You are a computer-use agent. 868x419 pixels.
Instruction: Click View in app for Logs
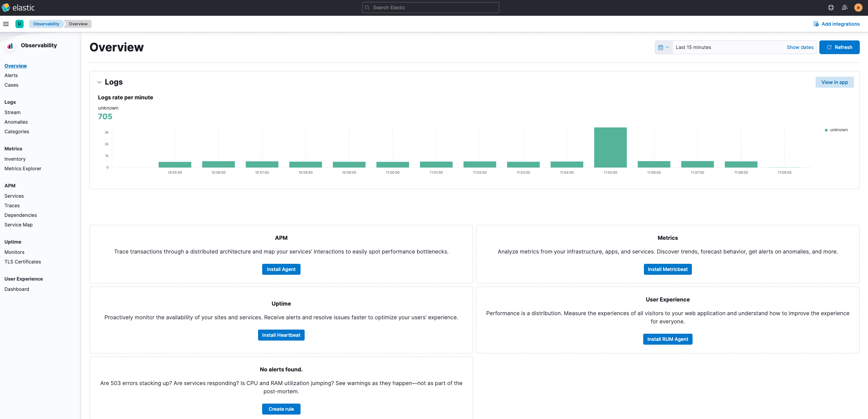click(834, 82)
